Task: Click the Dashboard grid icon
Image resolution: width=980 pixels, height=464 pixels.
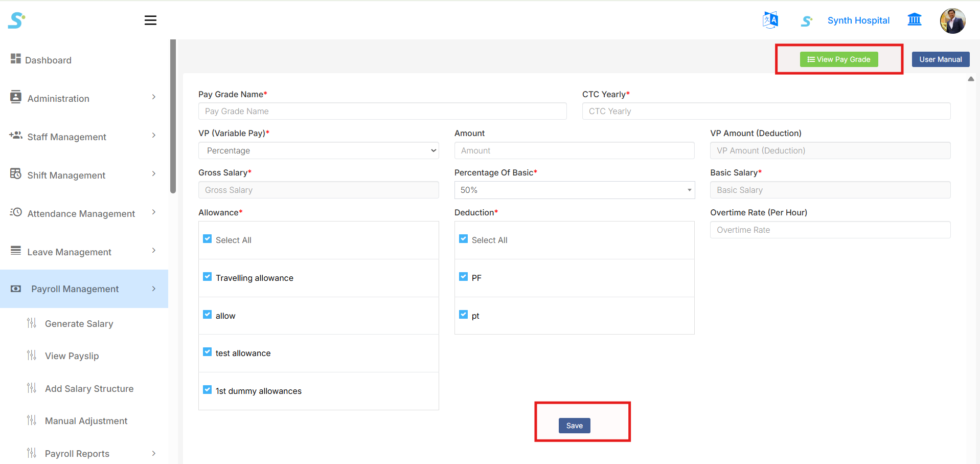Action: tap(16, 59)
